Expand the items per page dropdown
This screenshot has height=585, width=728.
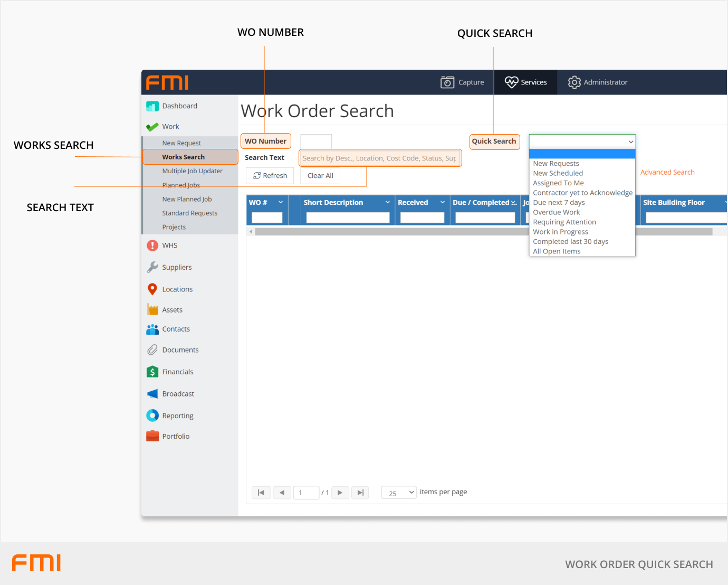[x=399, y=493]
